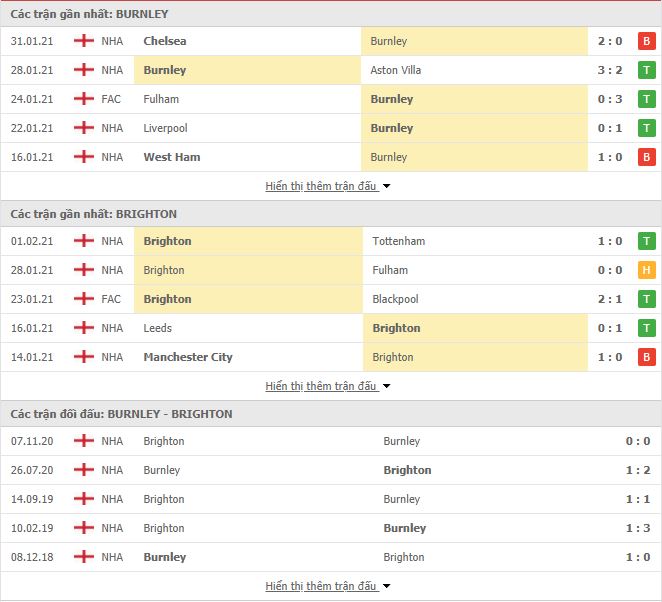Click green T badge on Leeds–Brighton row

click(646, 328)
